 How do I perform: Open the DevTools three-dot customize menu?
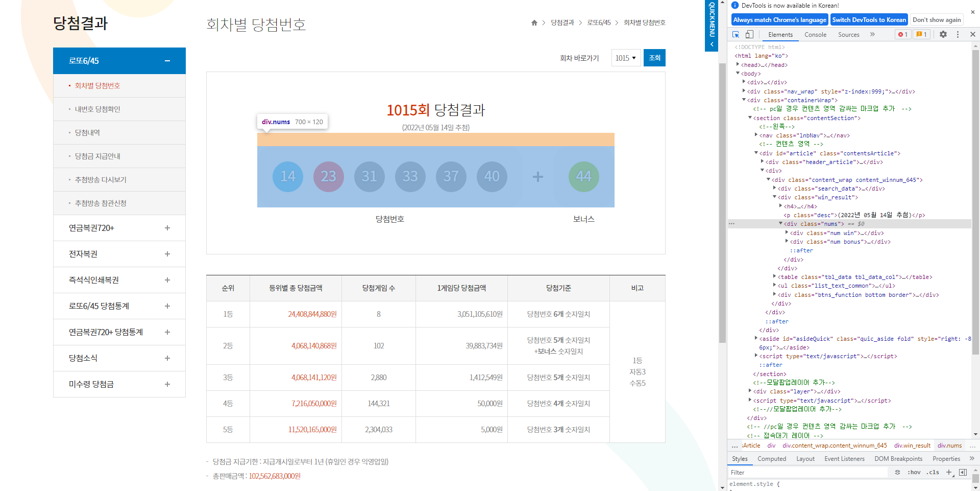point(958,34)
